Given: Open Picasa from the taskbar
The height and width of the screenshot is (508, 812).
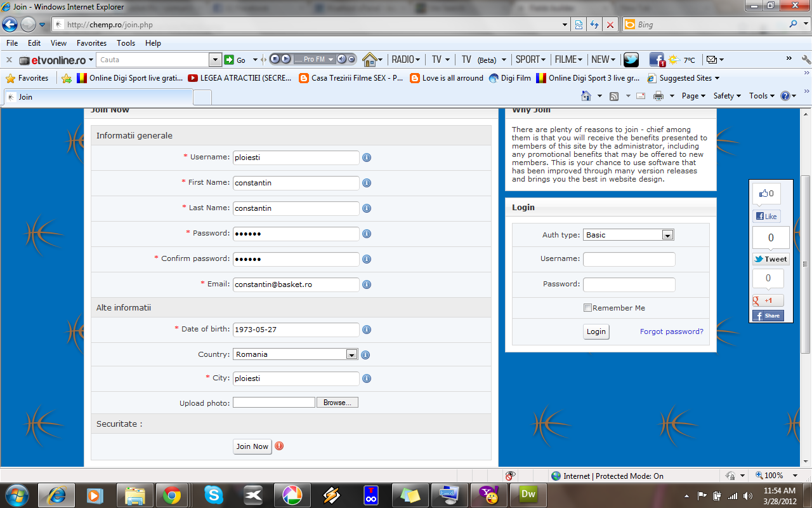Looking at the screenshot, I should coord(292,495).
